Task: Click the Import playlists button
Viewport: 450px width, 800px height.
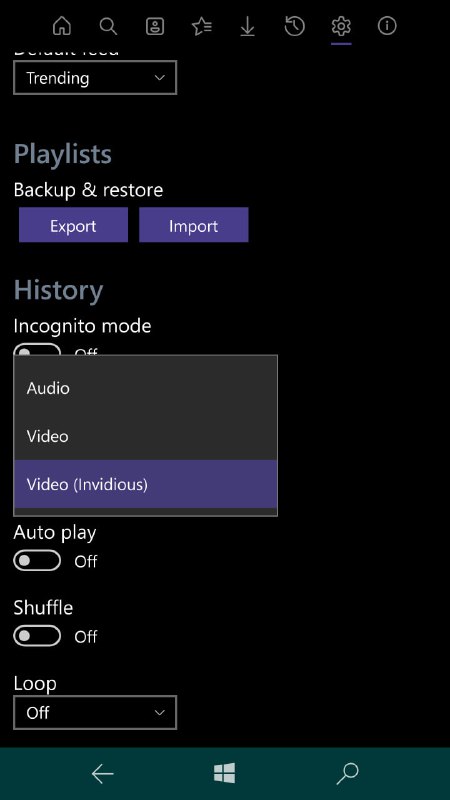Action: pyautogui.click(x=194, y=225)
